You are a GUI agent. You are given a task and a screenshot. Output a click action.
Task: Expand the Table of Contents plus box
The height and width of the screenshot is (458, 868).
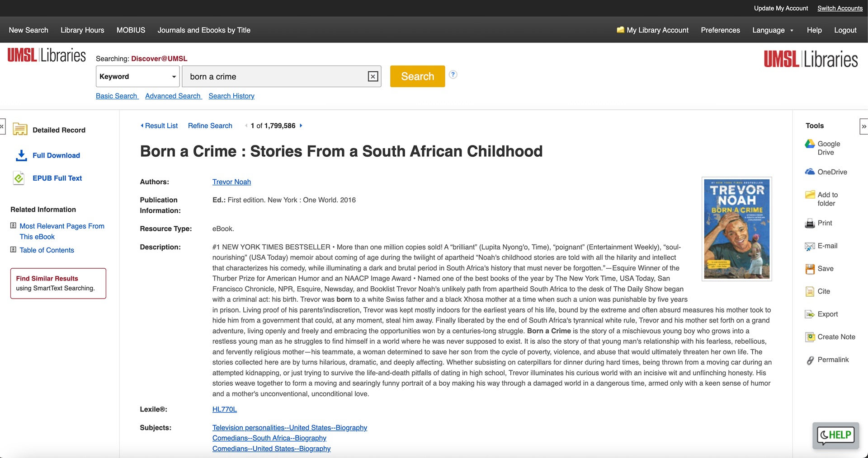click(14, 249)
